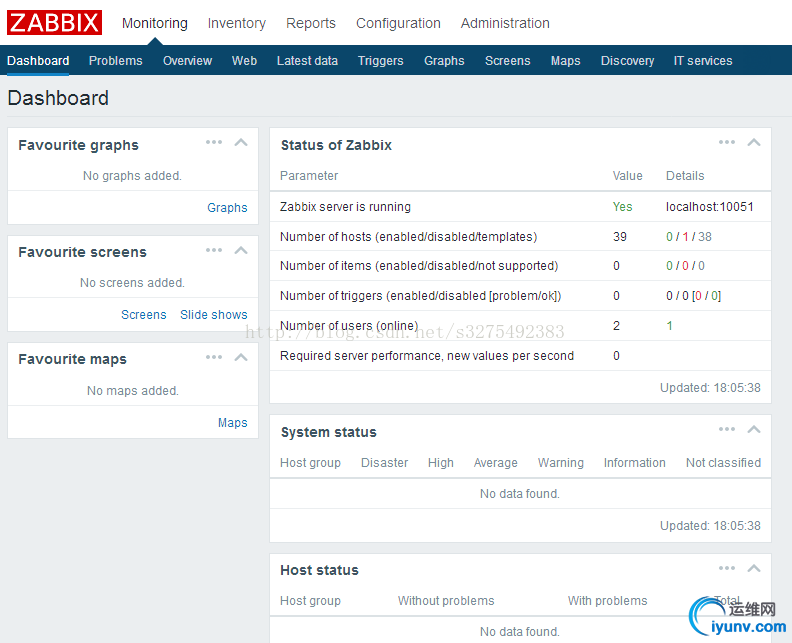Open Favourite maps widget options menu

pyautogui.click(x=214, y=358)
